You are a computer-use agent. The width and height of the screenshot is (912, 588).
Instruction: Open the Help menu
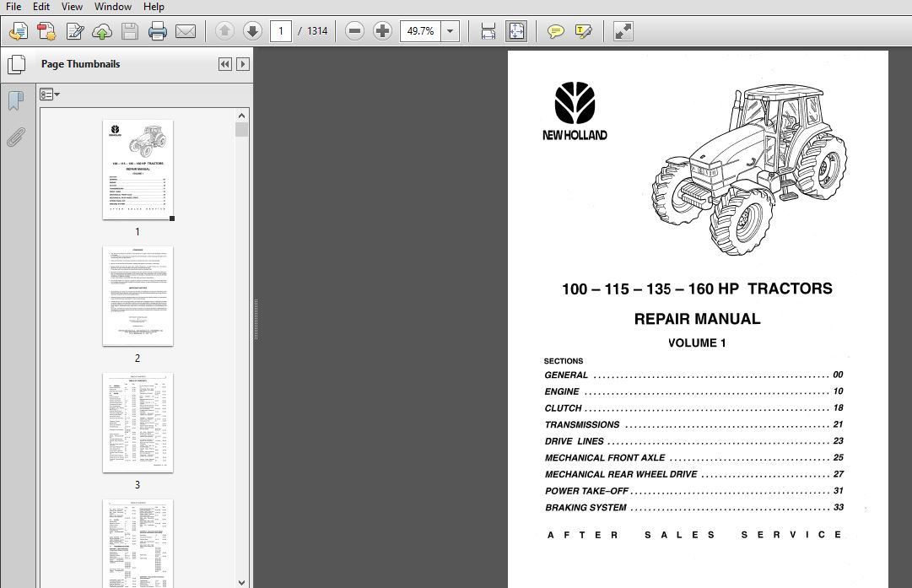coord(154,7)
